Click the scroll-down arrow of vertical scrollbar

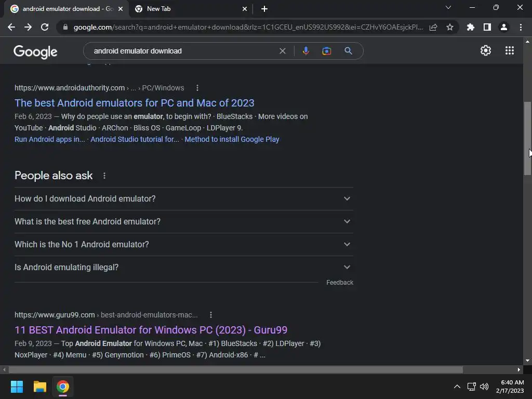pos(527,361)
